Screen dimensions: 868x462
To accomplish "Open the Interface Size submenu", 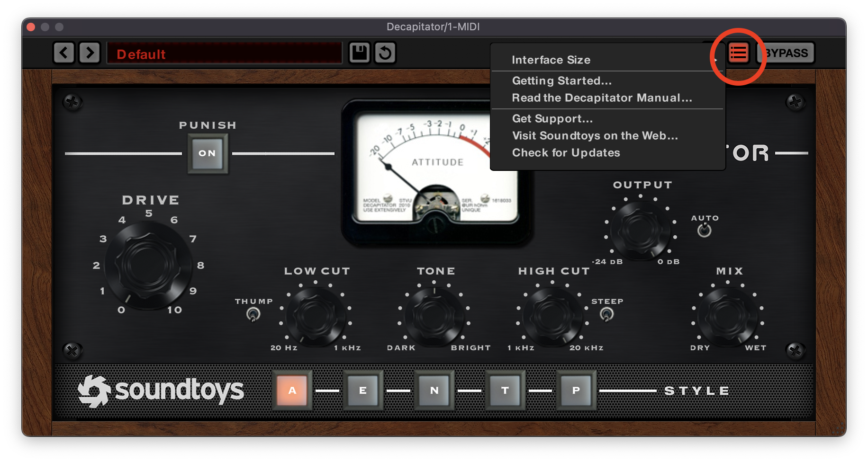I will [x=608, y=60].
